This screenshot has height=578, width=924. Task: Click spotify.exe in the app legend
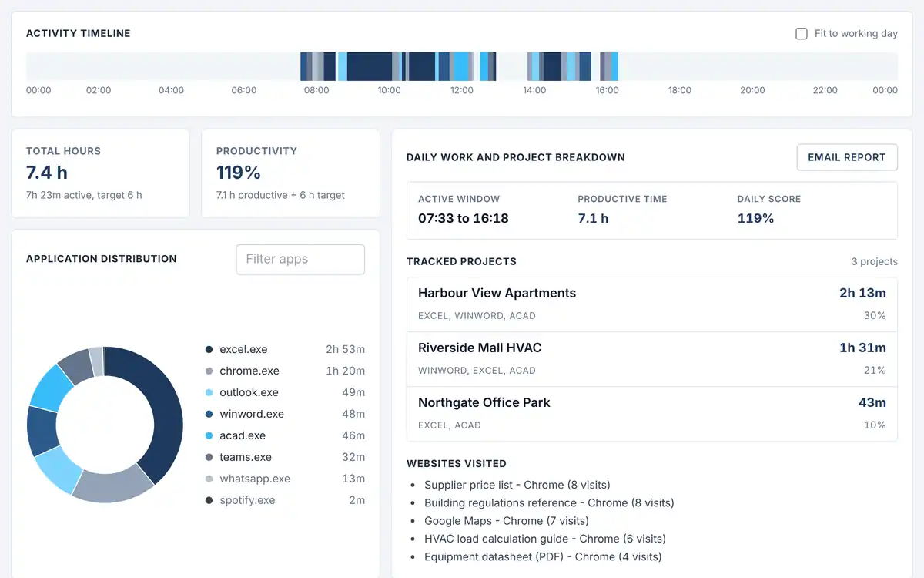tap(247, 500)
